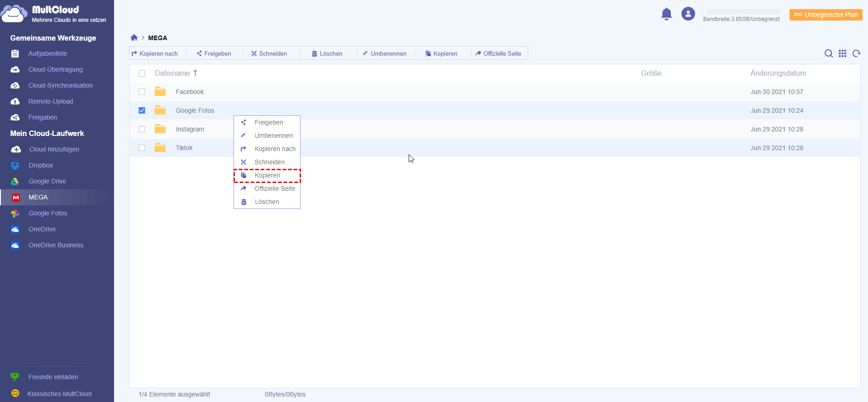Click the Dropbox icon in sidebar
The image size is (868, 402).
coord(15,165)
